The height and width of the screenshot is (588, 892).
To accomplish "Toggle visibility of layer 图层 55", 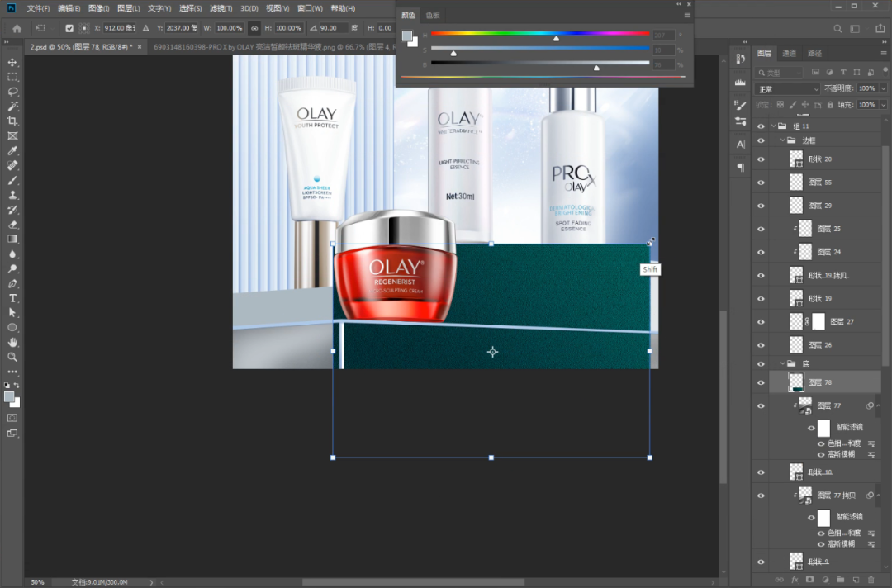I will 761,182.
